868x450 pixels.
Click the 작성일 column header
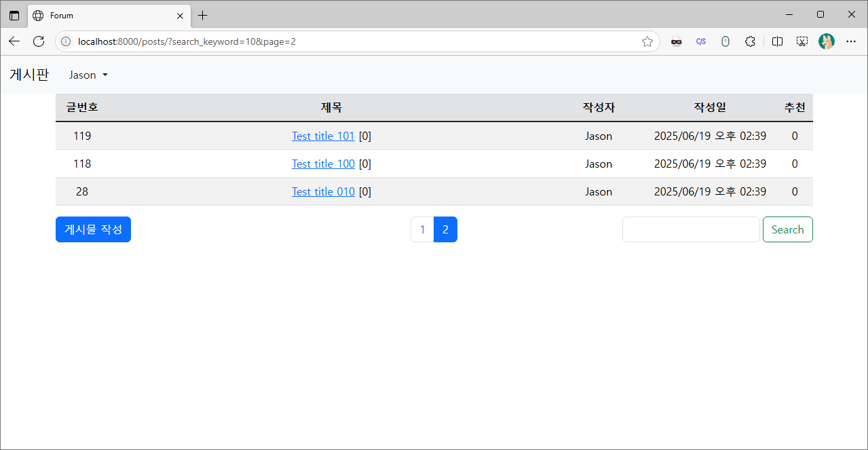coord(710,107)
